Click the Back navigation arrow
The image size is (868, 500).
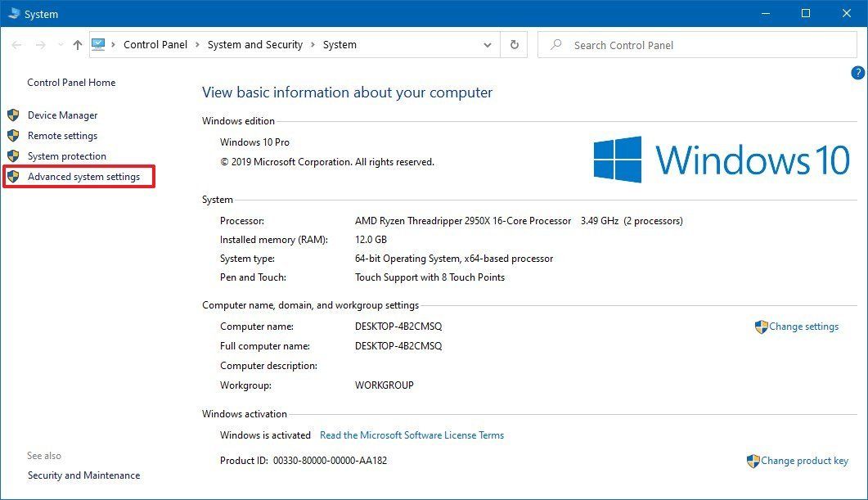16,45
